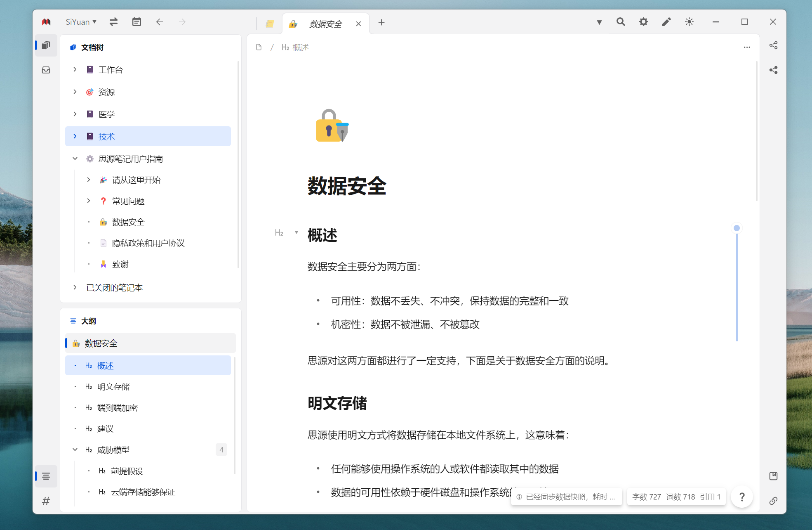Collapse the 思源笔记用户指南 notebook
The height and width of the screenshot is (530, 812).
[75, 159]
